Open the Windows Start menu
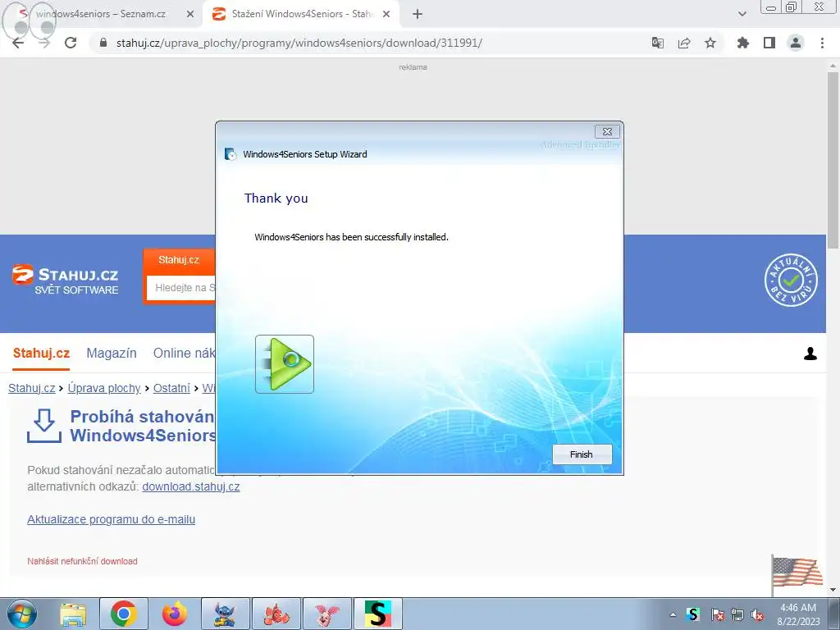This screenshot has width=840, height=630. pos(21,614)
